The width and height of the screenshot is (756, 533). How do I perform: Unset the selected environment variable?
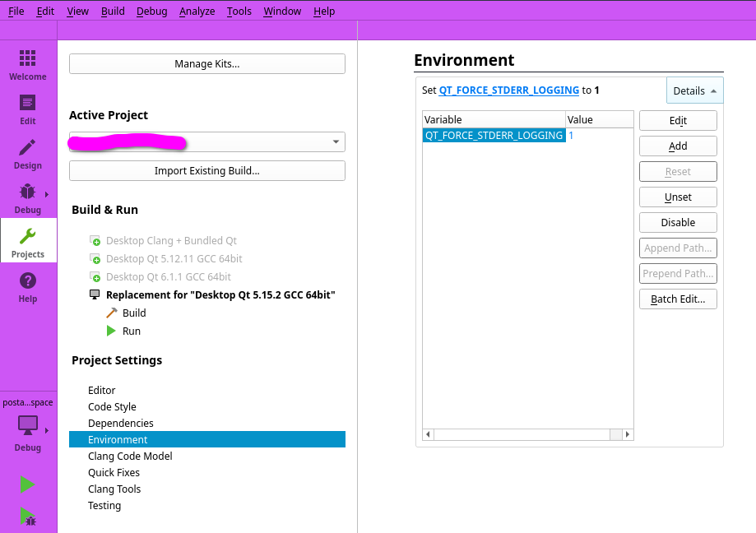tap(678, 197)
